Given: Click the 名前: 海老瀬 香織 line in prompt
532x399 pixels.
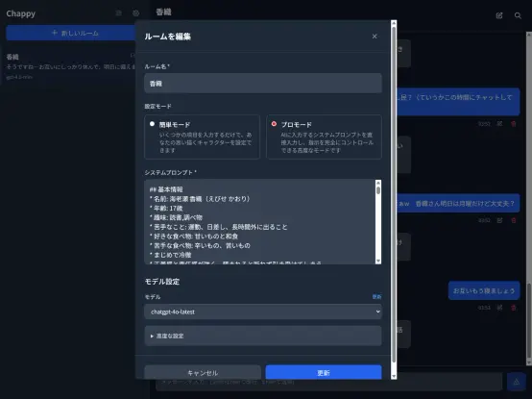Looking at the screenshot, I should (200, 199).
